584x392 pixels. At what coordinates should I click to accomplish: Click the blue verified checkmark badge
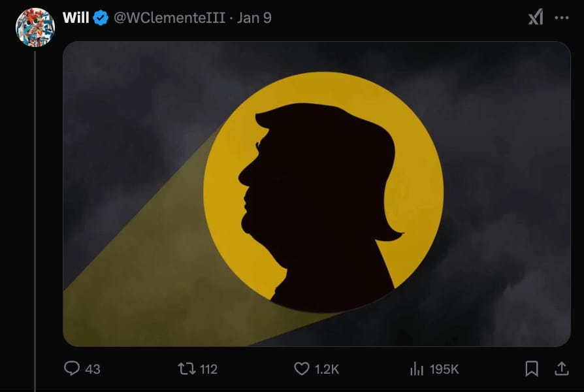101,18
